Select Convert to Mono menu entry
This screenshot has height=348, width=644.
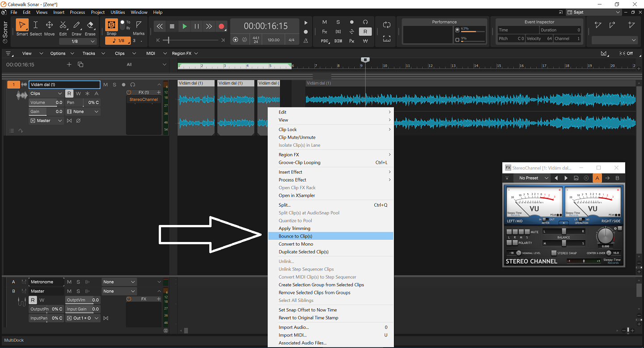pyautogui.click(x=296, y=244)
